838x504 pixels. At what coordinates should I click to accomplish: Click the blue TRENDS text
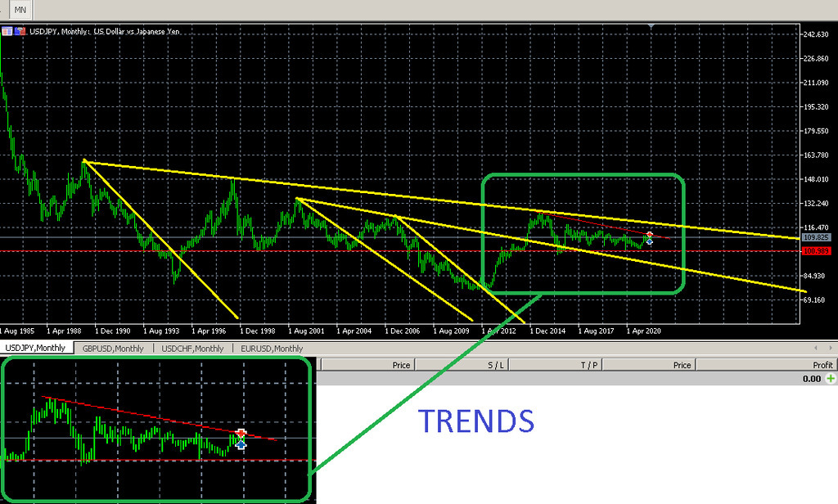[475, 421]
